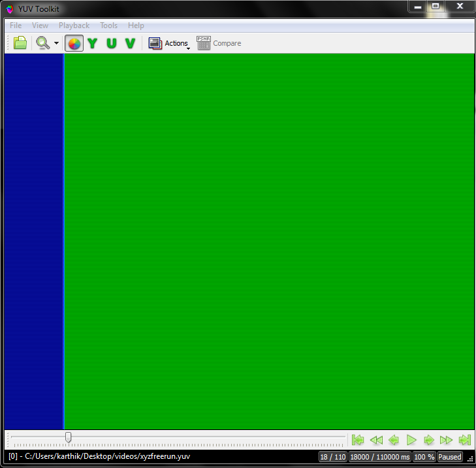Image resolution: width=476 pixels, height=468 pixels.
Task: Click the green video frame area
Action: 269,241
